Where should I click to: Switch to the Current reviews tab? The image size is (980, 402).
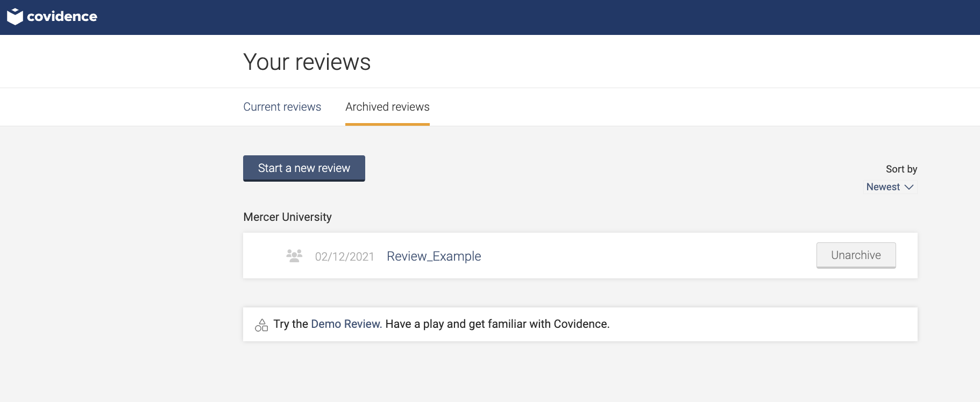[282, 107]
